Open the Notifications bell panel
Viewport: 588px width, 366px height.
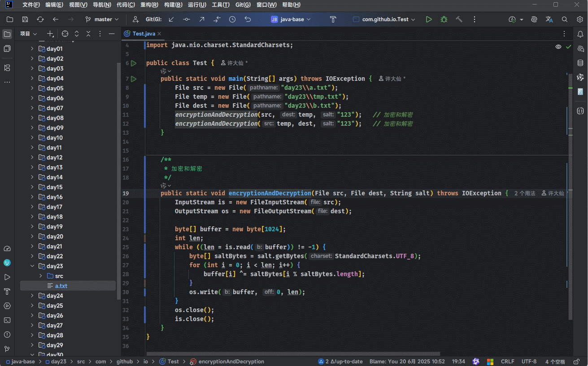tap(580, 34)
